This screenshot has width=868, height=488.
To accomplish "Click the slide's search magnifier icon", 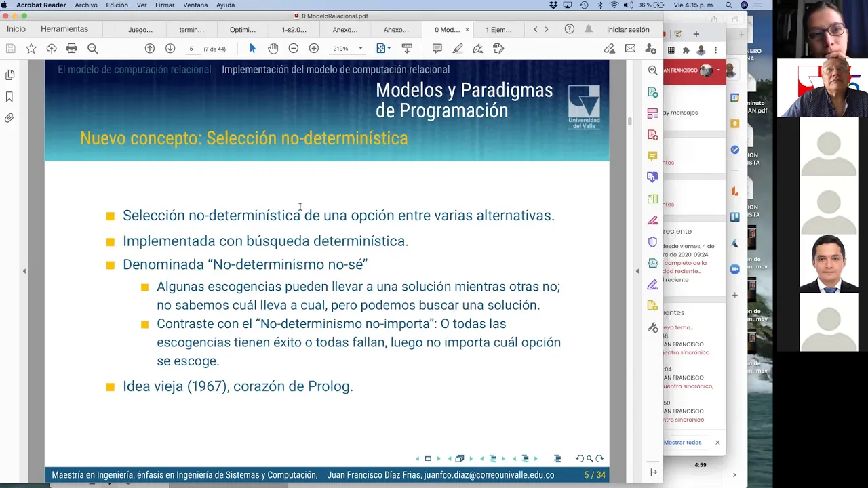I will point(589,459).
